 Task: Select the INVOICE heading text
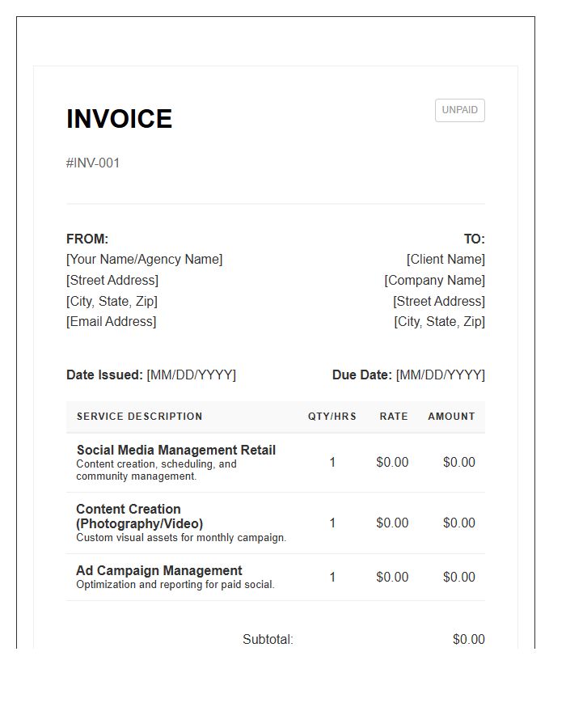(x=119, y=119)
